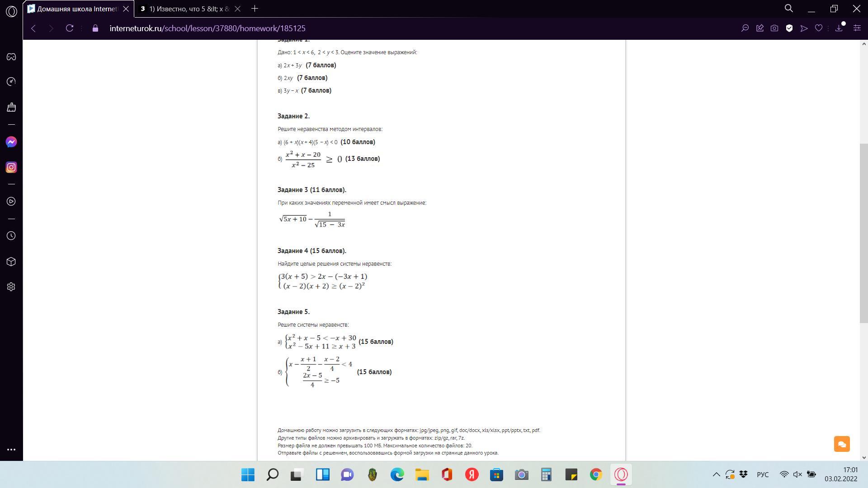Screen dimensions: 868x488
Task: Open Messenger in the Opera sidebar
Action: pyautogui.click(x=11, y=142)
